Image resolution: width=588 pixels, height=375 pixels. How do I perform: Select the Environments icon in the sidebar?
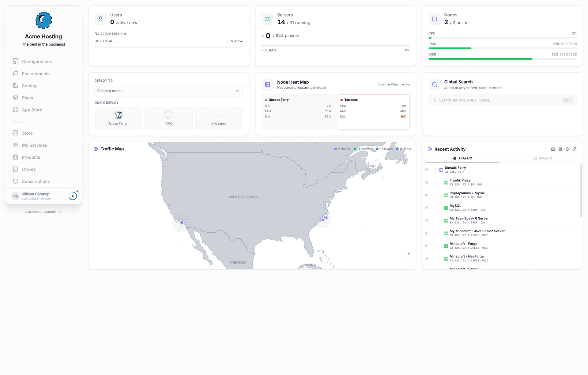16,73
